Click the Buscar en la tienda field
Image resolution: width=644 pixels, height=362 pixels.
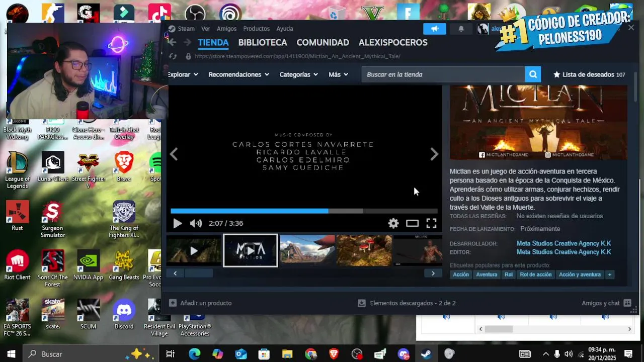pyautogui.click(x=443, y=74)
